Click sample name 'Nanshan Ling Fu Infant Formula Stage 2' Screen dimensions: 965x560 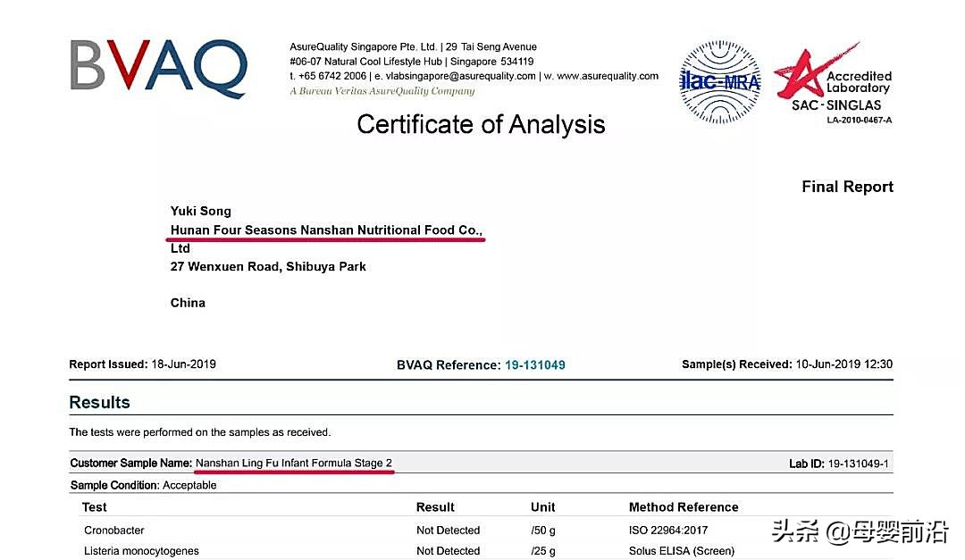[294, 463]
